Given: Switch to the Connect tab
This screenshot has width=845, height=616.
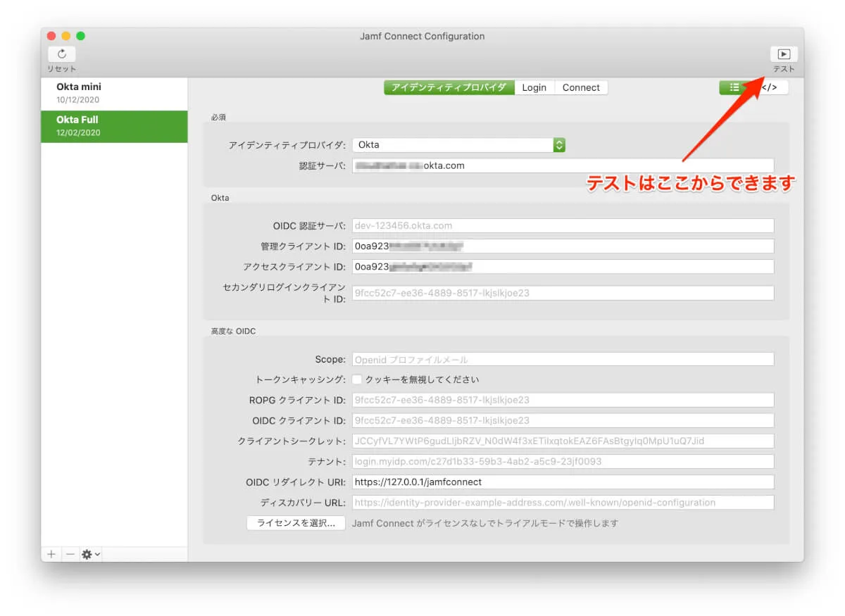Looking at the screenshot, I should tap(581, 87).
